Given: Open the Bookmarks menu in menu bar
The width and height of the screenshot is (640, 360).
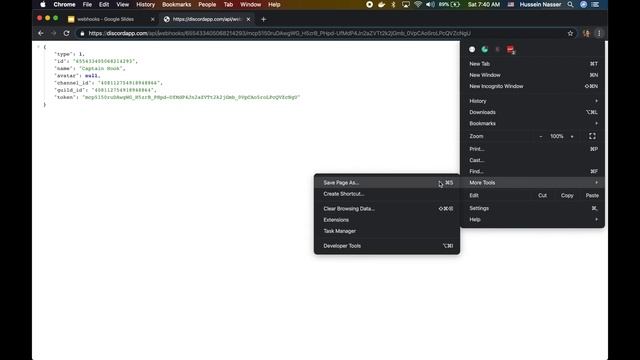Looking at the screenshot, I should [176, 4].
